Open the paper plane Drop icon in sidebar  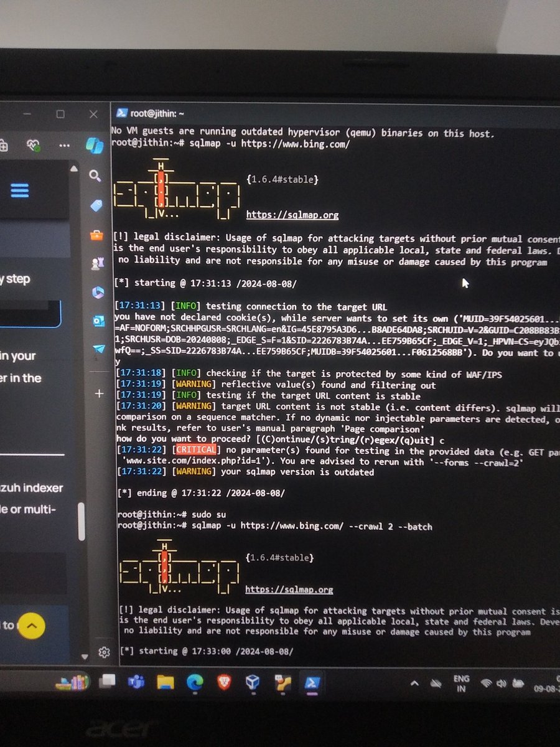(99, 349)
